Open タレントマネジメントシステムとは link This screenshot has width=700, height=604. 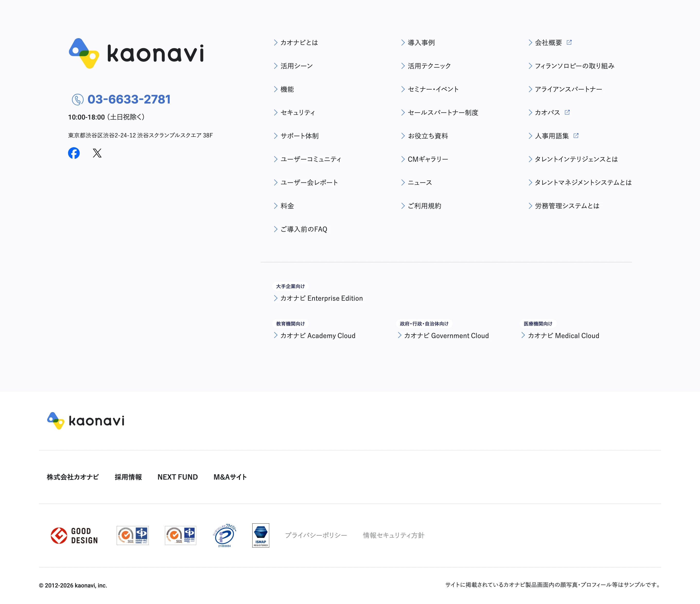(x=583, y=182)
